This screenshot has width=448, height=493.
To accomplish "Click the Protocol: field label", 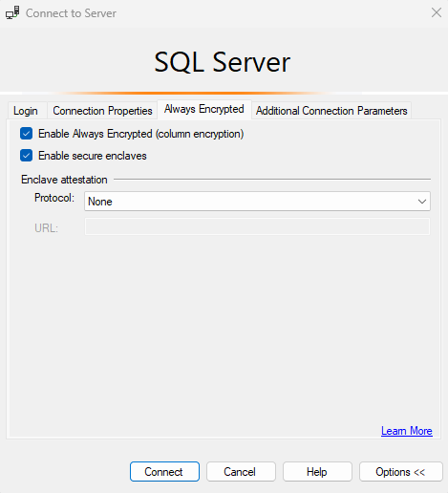I will point(54,198).
